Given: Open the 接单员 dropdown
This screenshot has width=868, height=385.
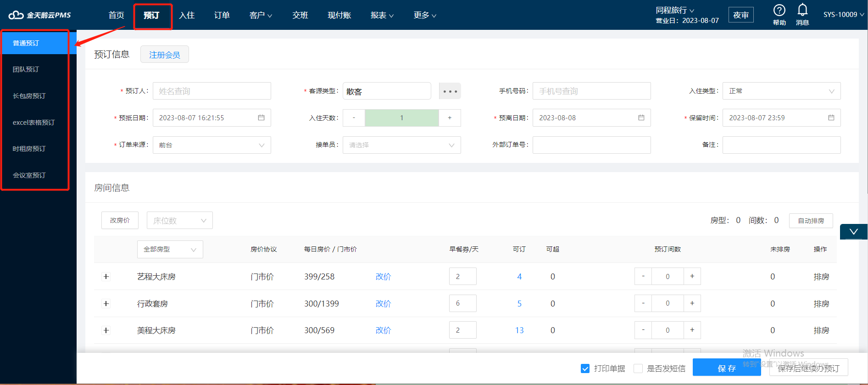Looking at the screenshot, I should click(x=401, y=145).
